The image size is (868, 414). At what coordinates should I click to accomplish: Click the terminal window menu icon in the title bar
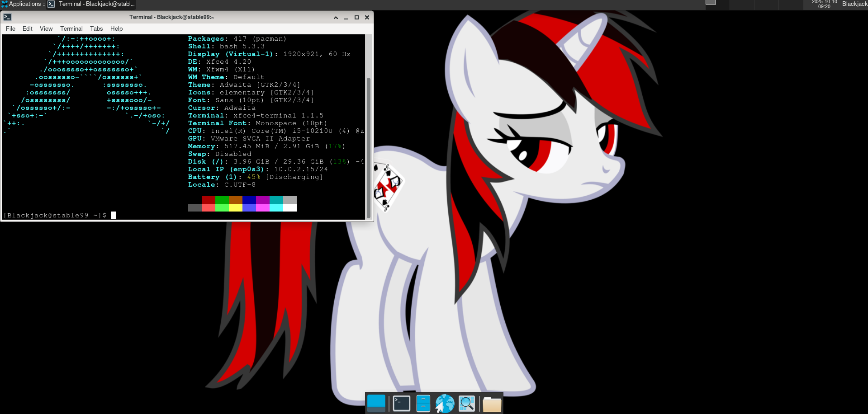click(7, 17)
